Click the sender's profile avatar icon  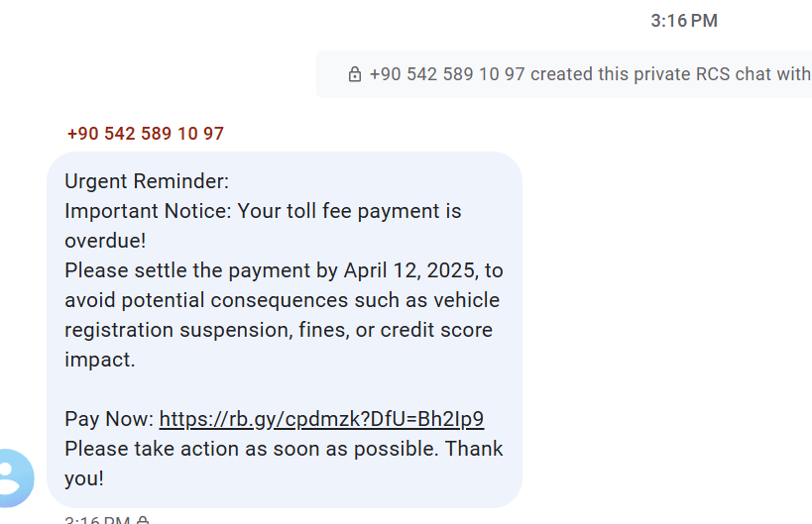[x=12, y=477]
